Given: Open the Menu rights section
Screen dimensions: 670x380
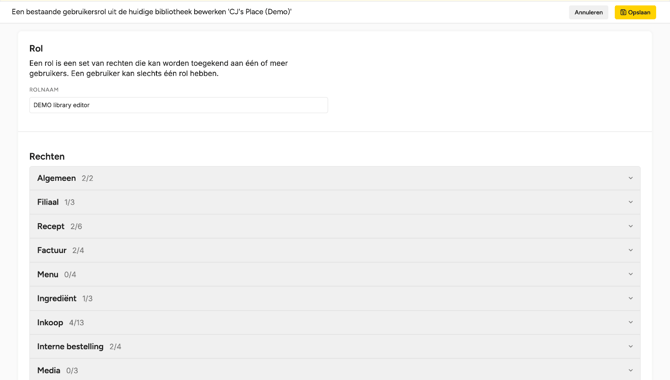Looking at the screenshot, I should pos(335,274).
